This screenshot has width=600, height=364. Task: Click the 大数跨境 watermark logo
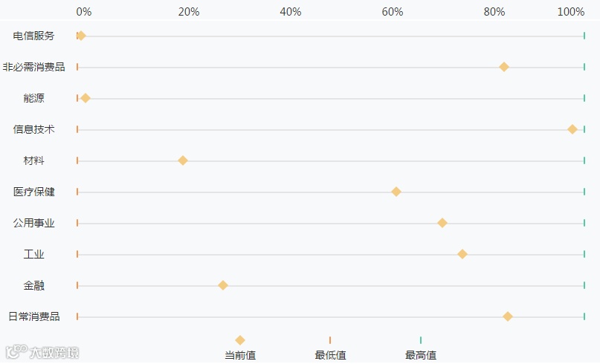pos(42,352)
